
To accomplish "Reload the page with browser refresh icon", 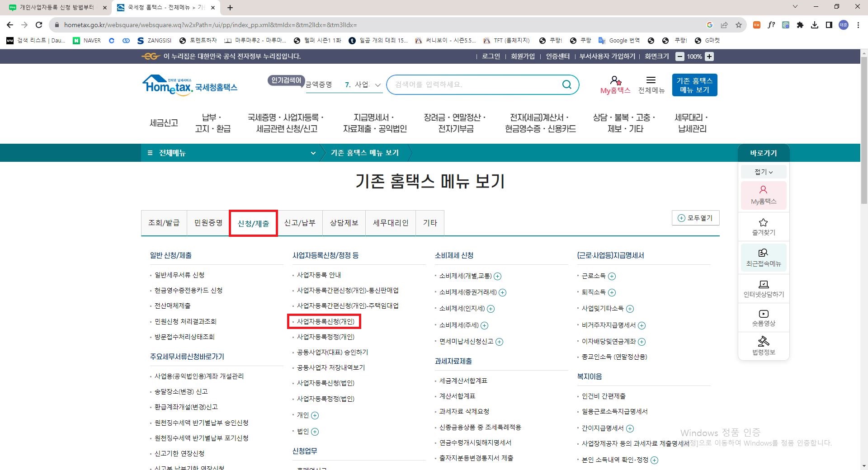I will 39,25.
